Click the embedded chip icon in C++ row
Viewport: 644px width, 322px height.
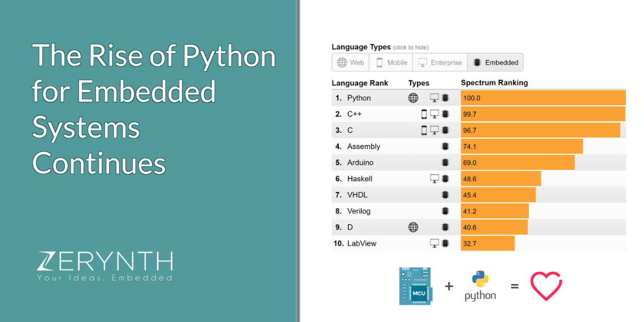tap(445, 114)
